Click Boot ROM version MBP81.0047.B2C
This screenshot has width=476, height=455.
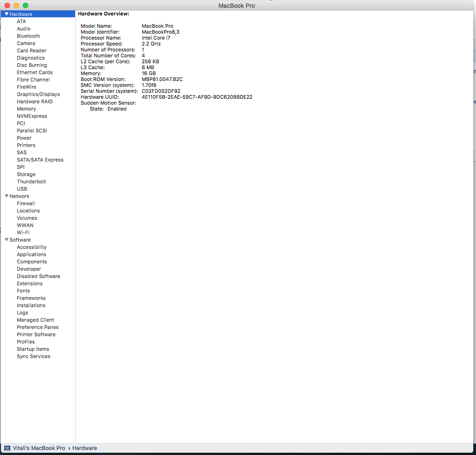coord(162,79)
